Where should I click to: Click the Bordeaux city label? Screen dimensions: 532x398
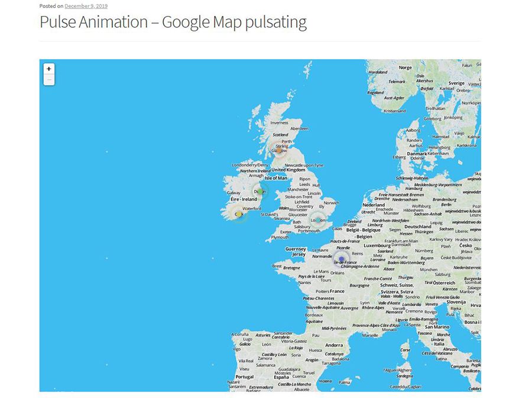point(314,315)
